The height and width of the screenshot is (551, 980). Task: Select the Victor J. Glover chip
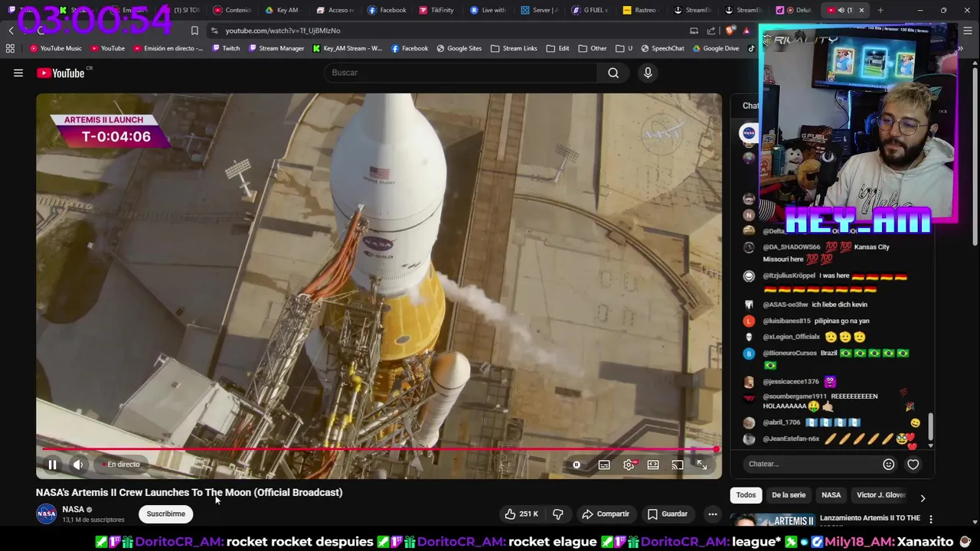point(880,495)
